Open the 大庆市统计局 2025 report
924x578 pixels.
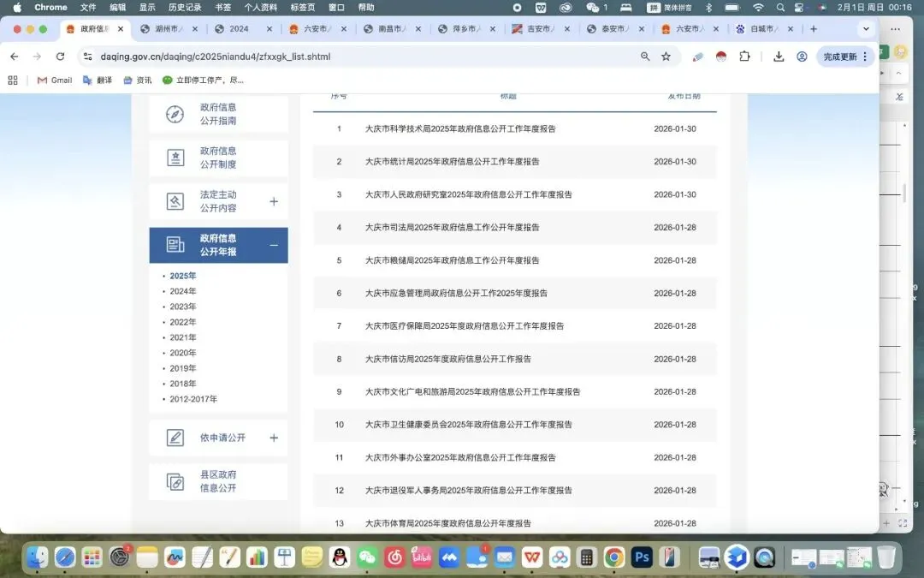[452, 162]
